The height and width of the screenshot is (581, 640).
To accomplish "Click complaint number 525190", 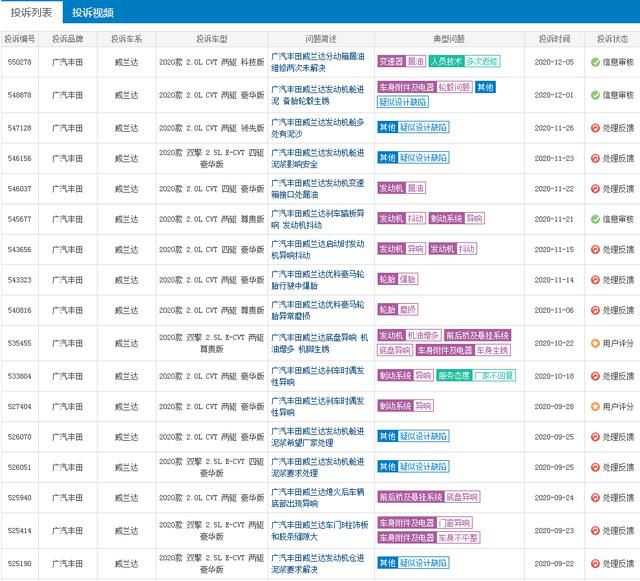I will tap(20, 564).
